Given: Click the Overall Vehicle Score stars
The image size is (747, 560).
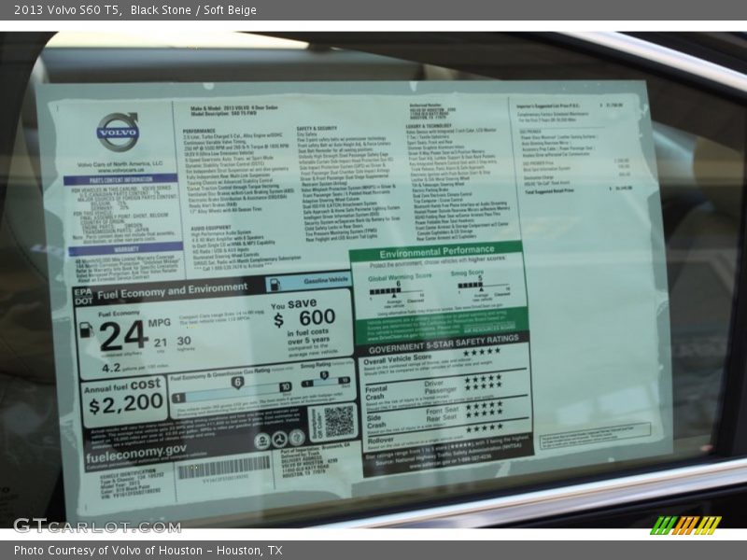Looking at the screenshot, I should [481, 352].
